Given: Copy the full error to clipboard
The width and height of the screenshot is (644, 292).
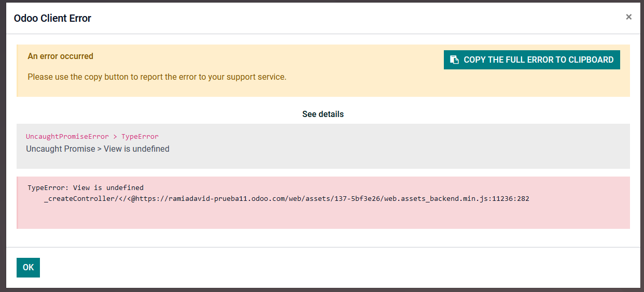Looking at the screenshot, I should [x=531, y=60].
